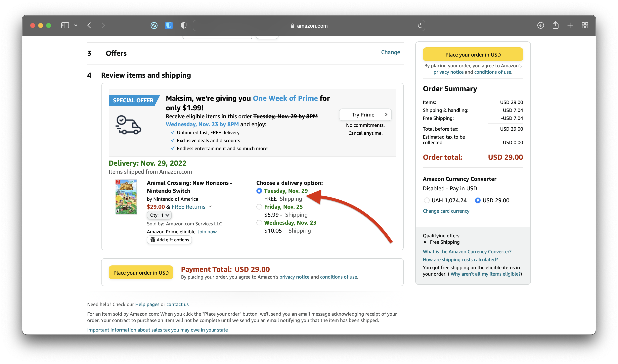Show the tab overview grid

coord(585,25)
